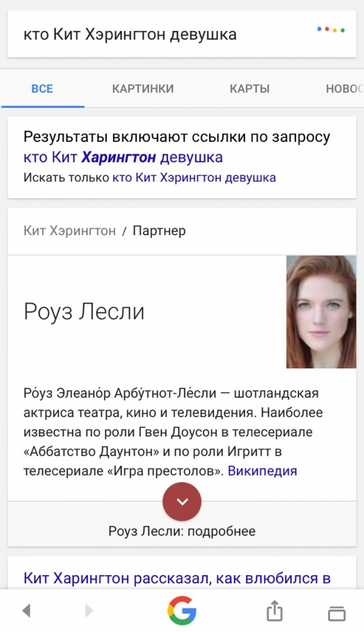Expand details with the red chevron button
The height and width of the screenshot is (632, 364).
tap(182, 501)
